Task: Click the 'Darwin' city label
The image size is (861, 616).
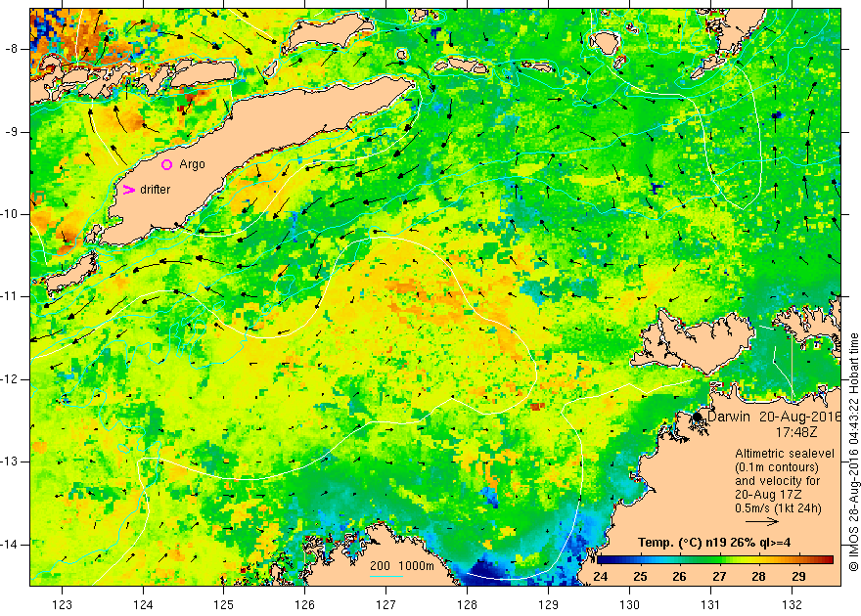Action: (x=729, y=417)
